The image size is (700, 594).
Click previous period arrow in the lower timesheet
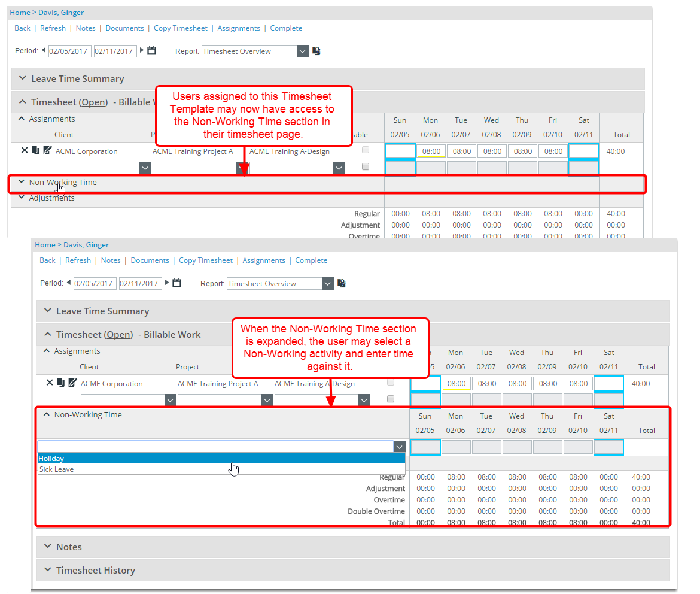click(x=68, y=283)
